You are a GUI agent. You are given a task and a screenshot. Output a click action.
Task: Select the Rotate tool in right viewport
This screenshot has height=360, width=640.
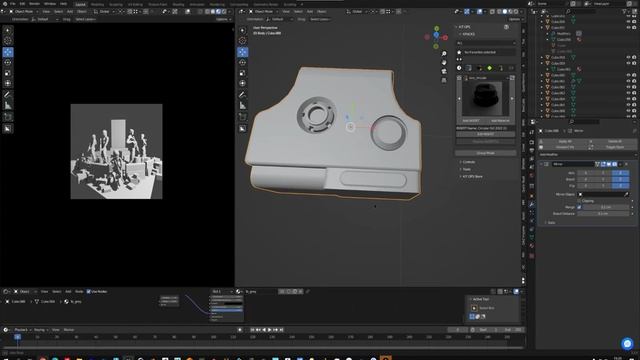coord(242,62)
